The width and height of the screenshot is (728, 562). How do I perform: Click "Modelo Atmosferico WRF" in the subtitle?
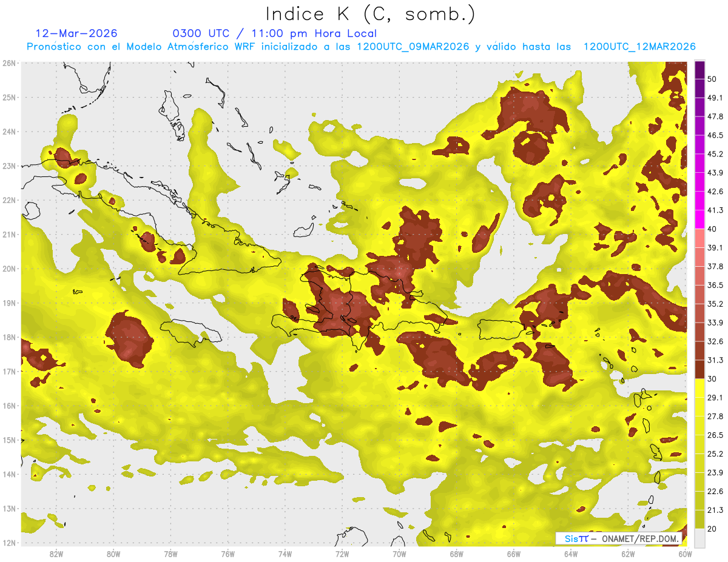(x=195, y=47)
